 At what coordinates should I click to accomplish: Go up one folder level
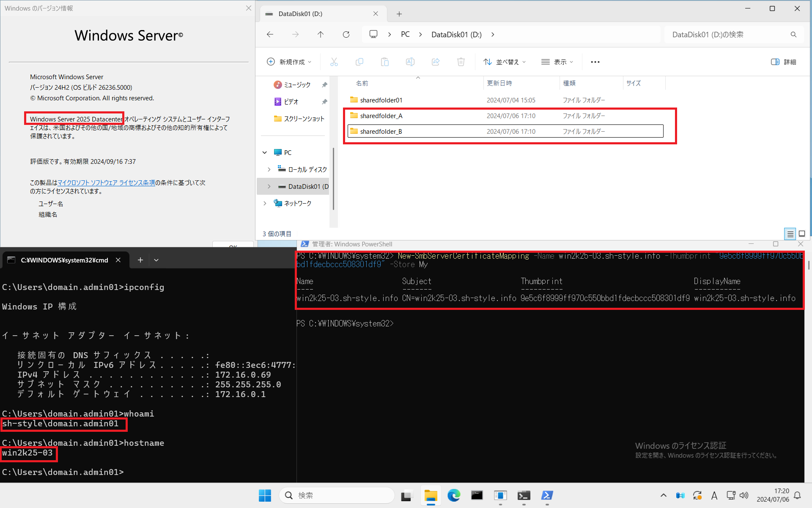click(321, 35)
